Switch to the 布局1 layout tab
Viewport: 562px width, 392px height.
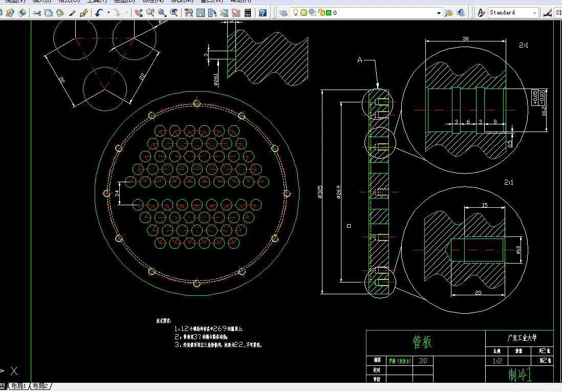(18, 386)
